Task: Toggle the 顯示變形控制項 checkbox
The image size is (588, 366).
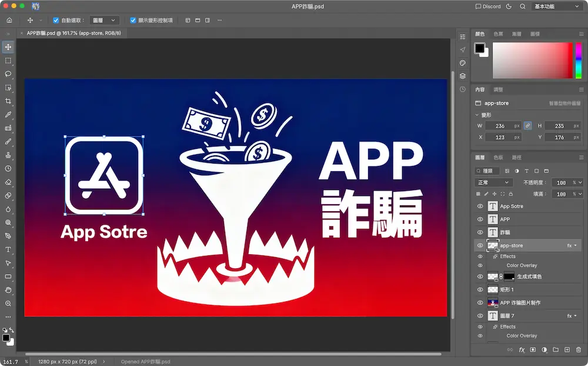Action: click(x=133, y=20)
